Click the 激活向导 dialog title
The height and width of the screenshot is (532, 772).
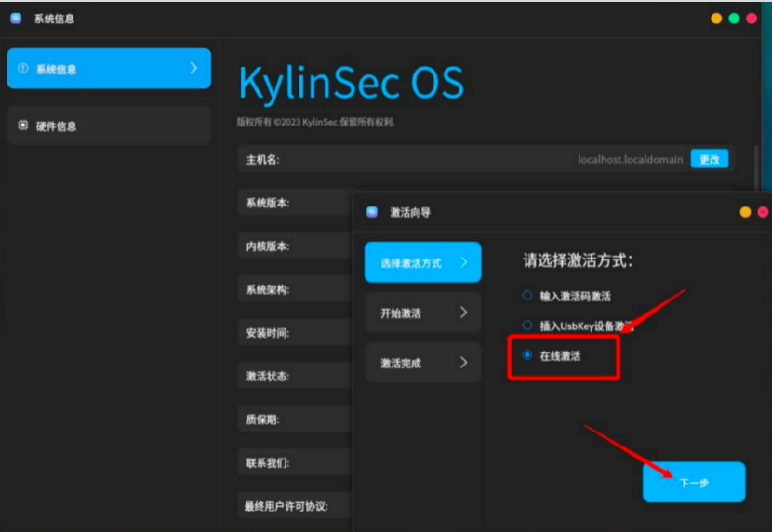pyautogui.click(x=410, y=212)
